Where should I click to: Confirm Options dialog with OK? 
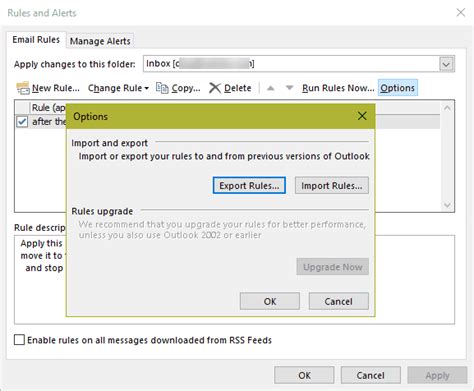(x=270, y=301)
